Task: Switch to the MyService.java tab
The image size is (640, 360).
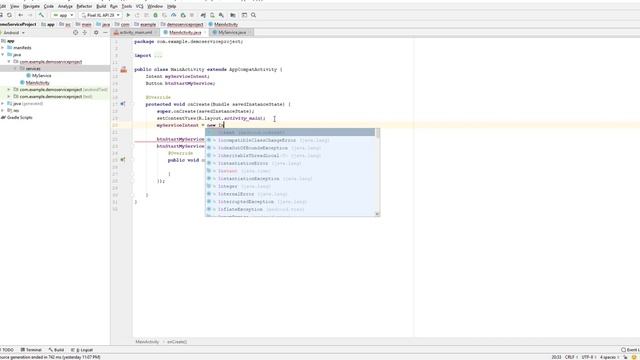Action: 232,32
